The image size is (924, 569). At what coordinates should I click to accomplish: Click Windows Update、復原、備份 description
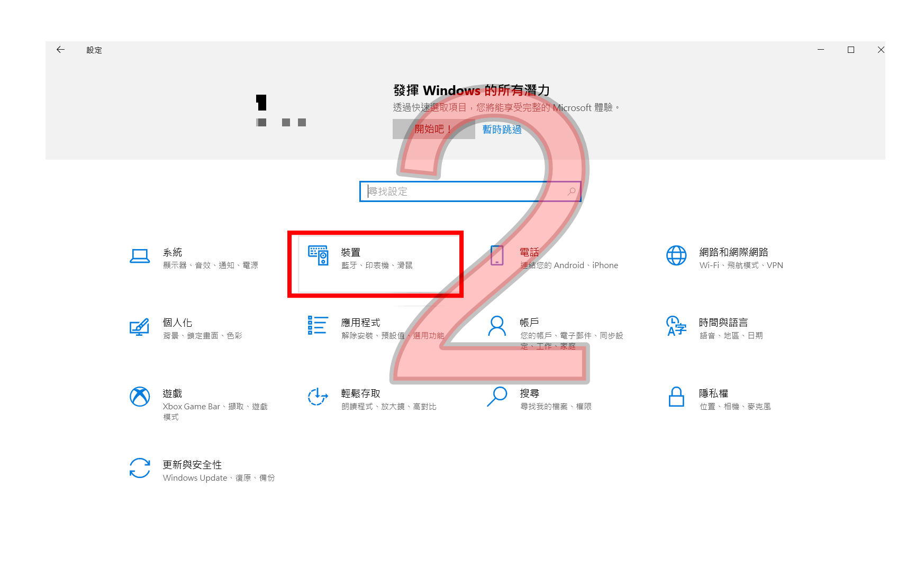219,478
